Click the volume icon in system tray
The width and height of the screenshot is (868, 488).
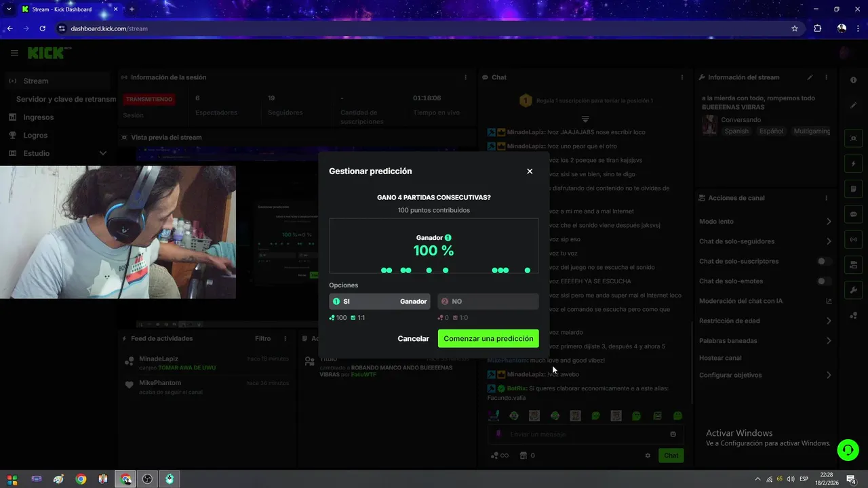791,479
